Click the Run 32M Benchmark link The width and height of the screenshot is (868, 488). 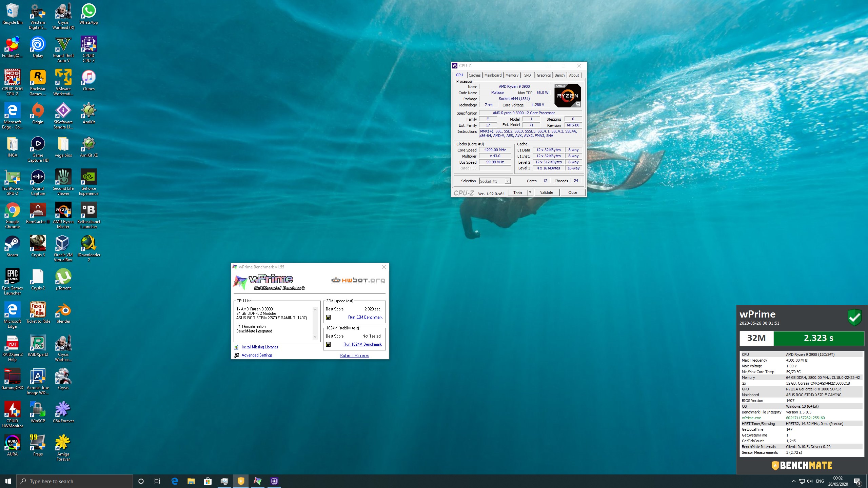coord(365,317)
